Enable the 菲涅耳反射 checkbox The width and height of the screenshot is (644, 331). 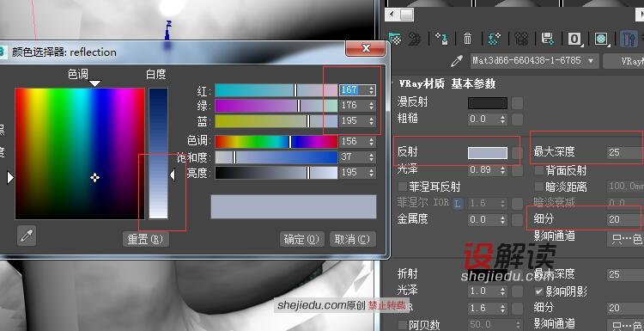403,187
